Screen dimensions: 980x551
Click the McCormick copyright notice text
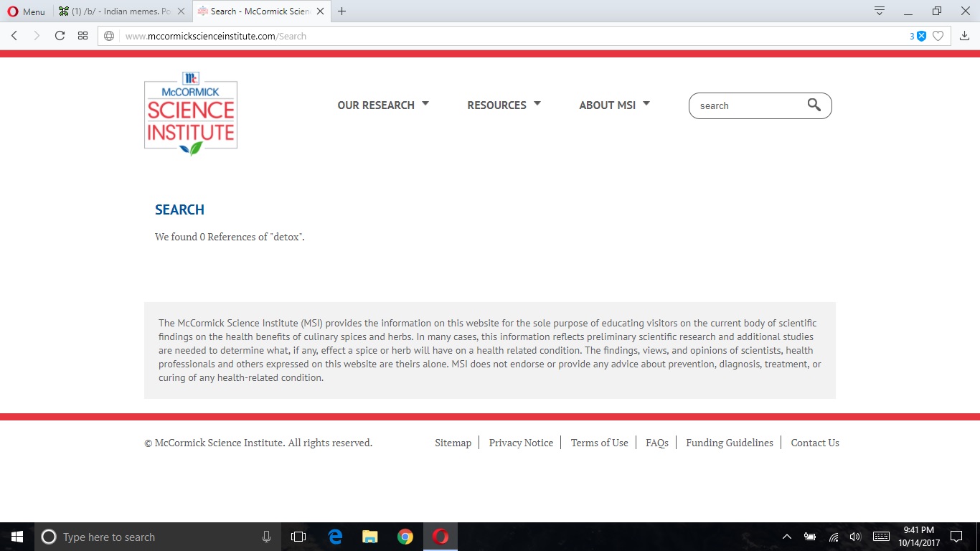258,443
